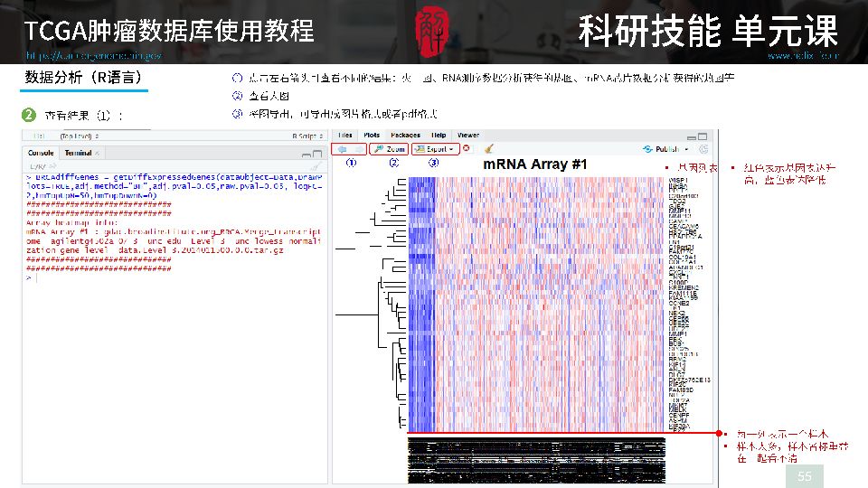
Task: Remove current plot with red X icon
Action: [467, 148]
